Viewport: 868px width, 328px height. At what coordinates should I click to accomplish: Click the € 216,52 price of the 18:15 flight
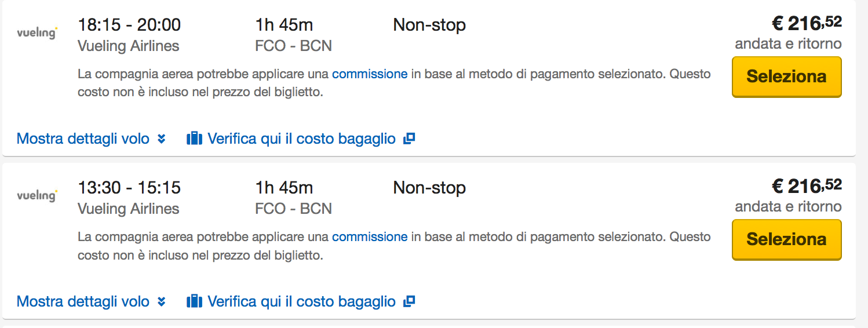point(806,23)
